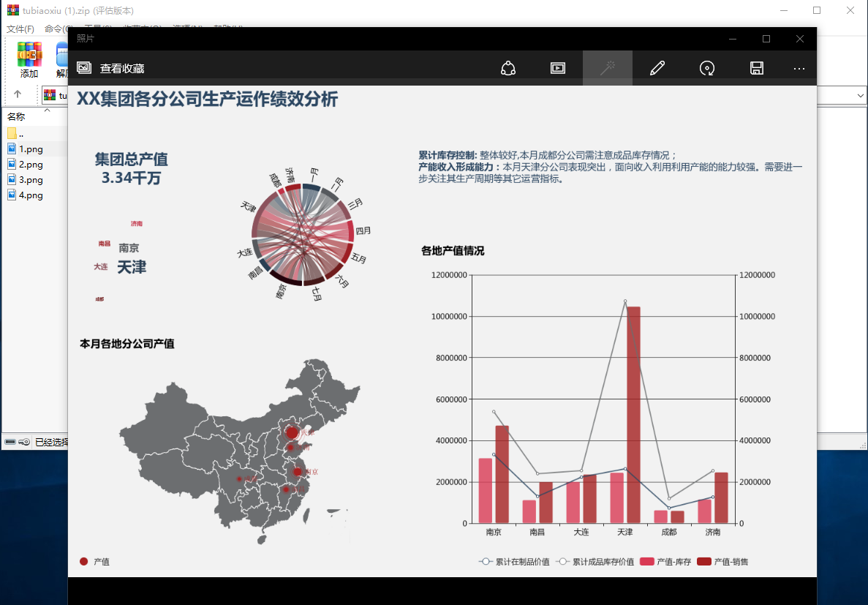Screen dimensions: 868x605
Task: Click the 成都 label on bar chart axis
Action: (668, 532)
